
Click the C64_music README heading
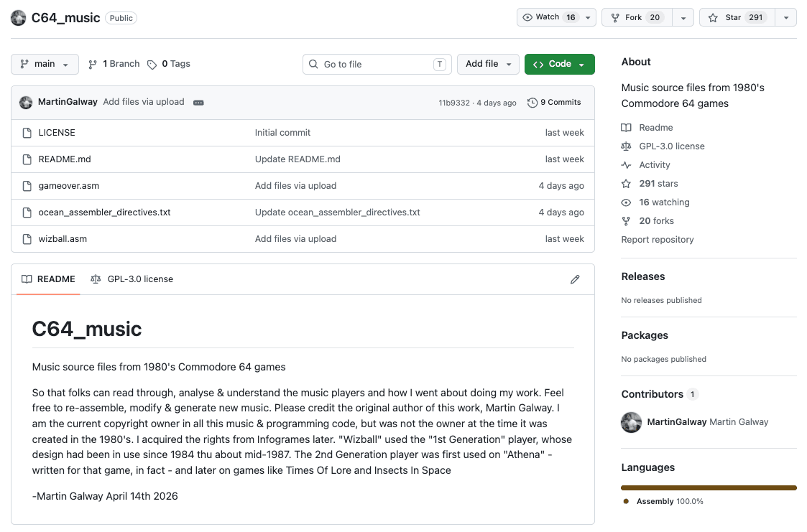pos(86,329)
